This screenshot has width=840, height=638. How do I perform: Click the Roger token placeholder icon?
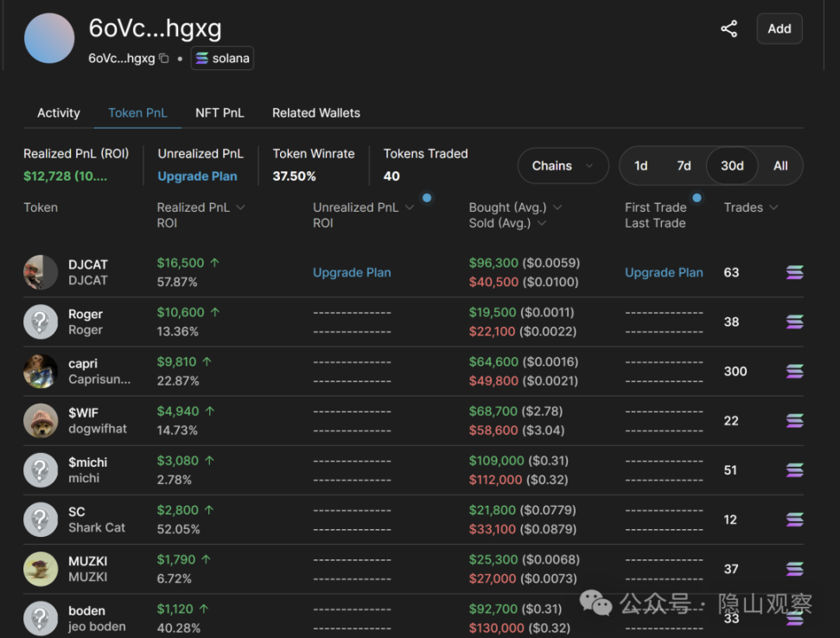41,322
